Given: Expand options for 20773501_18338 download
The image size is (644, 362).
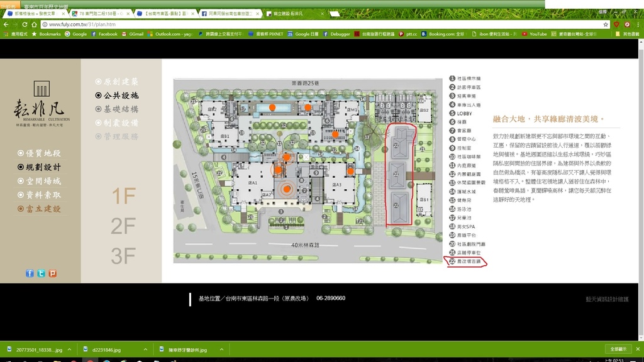Looking at the screenshot, I should pyautogui.click(x=69, y=349).
